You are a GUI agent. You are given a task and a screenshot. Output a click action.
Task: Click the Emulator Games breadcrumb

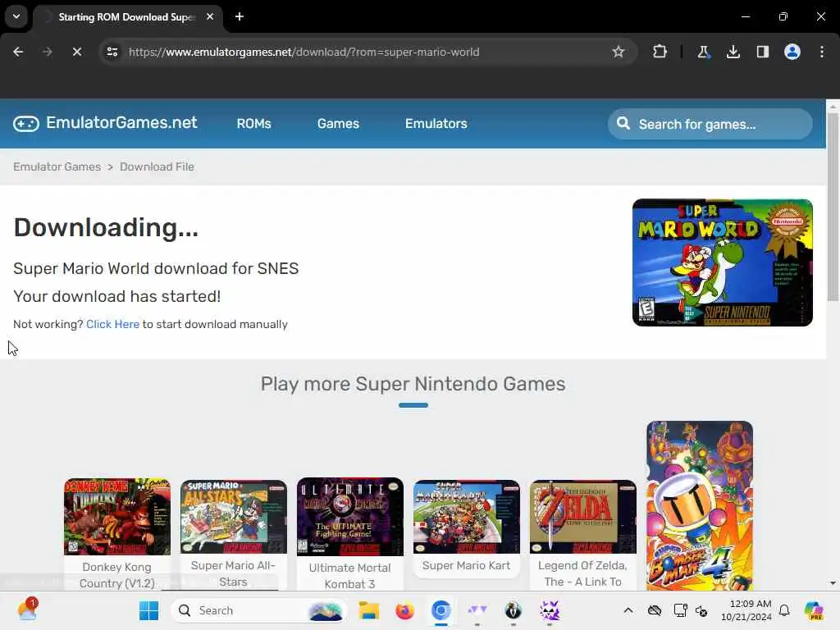click(x=57, y=167)
